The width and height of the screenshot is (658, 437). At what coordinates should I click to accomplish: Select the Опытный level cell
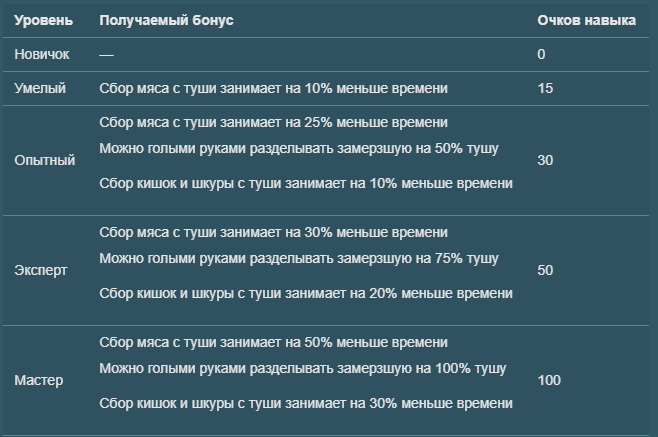pyautogui.click(x=45, y=160)
